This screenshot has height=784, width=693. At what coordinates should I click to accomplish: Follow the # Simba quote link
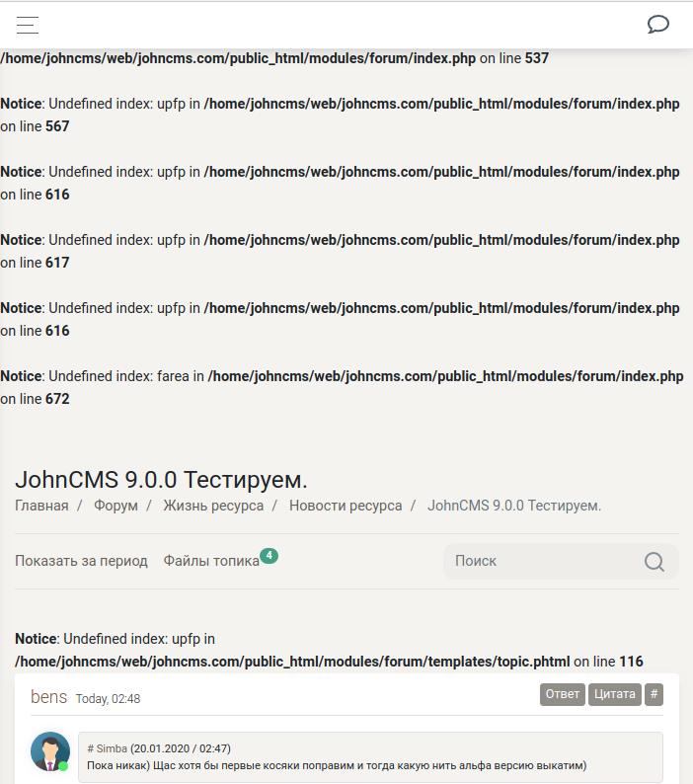pos(107,748)
